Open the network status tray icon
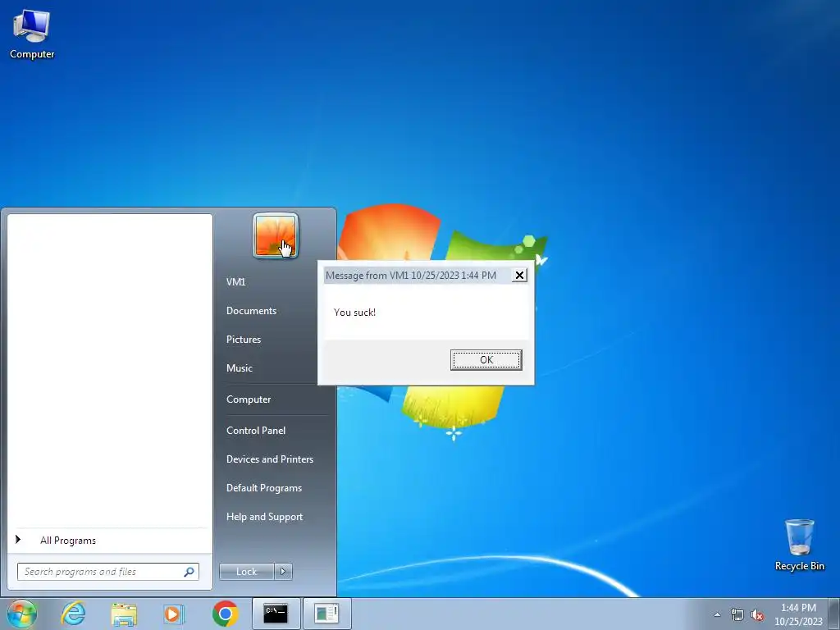Viewport: 840px width, 630px height. 737,615
